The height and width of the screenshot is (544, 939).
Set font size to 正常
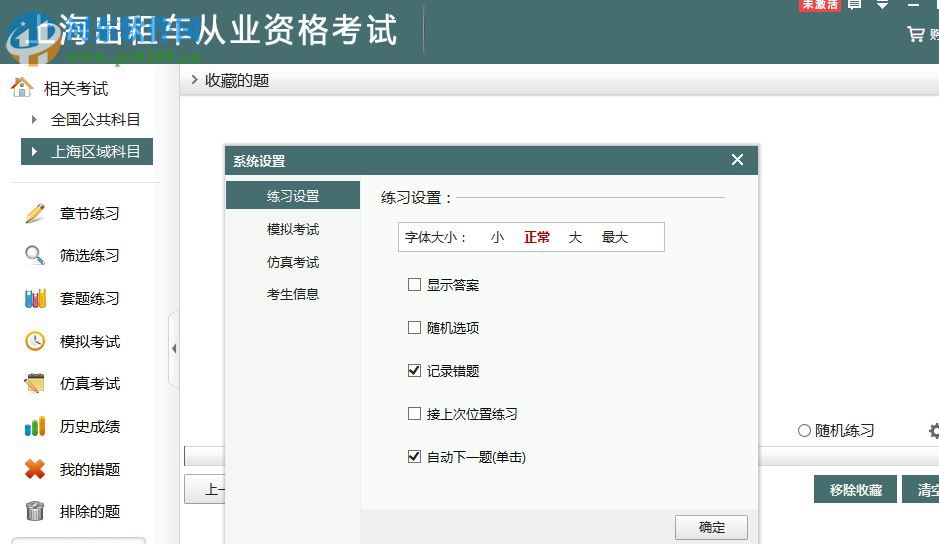(537, 237)
